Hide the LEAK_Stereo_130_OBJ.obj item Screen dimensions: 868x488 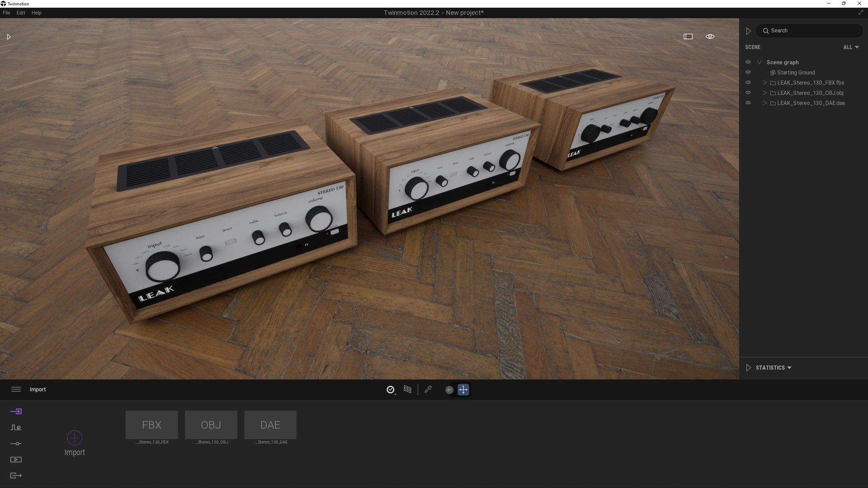coord(748,93)
